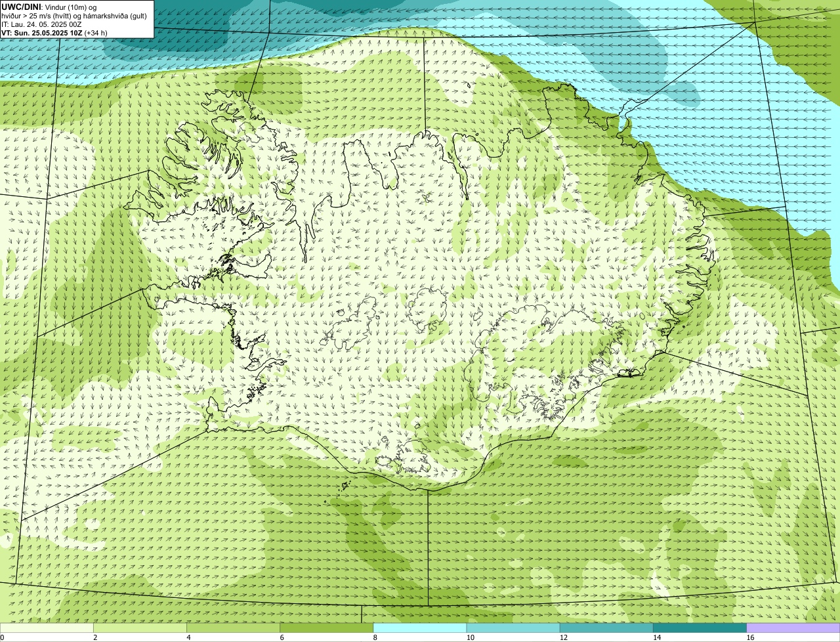Click the legend label "14"
Viewport: 840px width, 642px height.
point(657,637)
